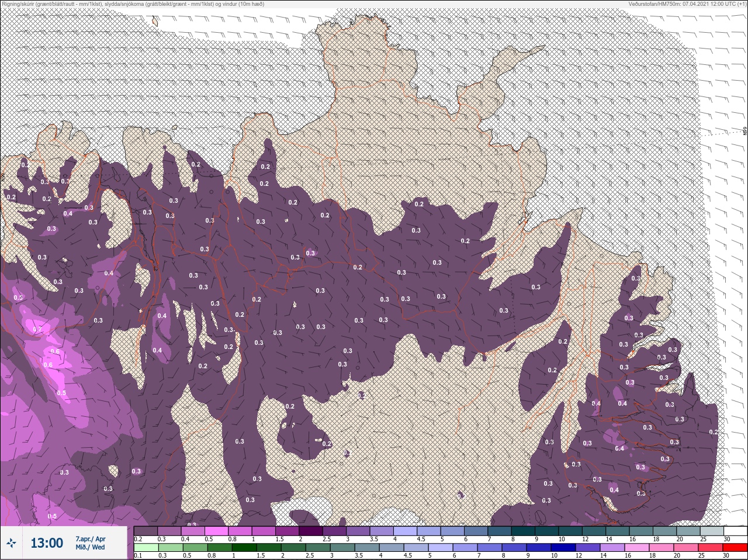Click the pink 0.5 swatch in snow legend row
The height and width of the screenshot is (560, 748).
pos(216,531)
